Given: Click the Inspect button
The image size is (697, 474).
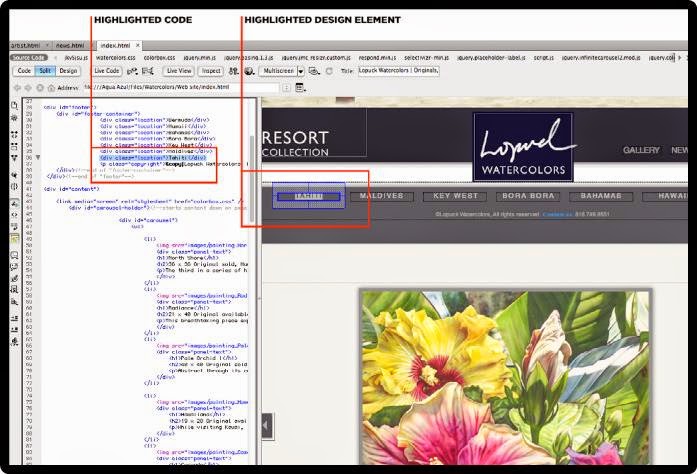Looking at the screenshot, I should (x=211, y=71).
